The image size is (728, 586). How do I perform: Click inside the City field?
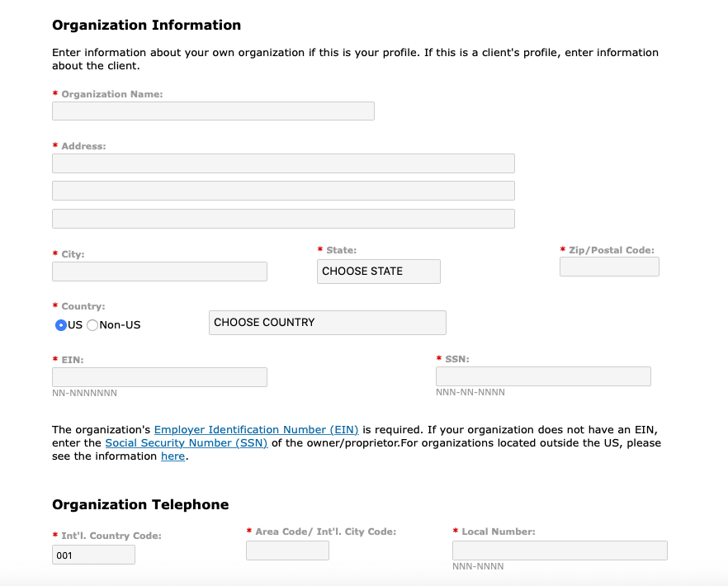(159, 271)
